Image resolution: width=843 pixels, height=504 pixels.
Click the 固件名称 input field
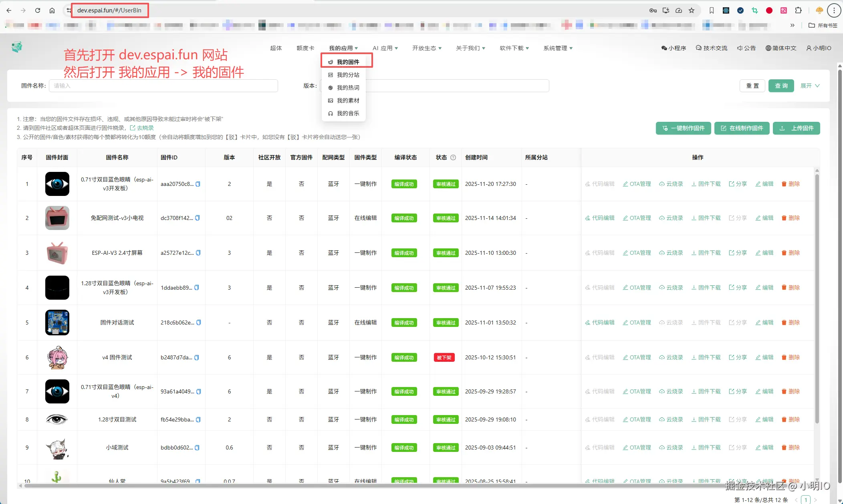click(x=163, y=86)
